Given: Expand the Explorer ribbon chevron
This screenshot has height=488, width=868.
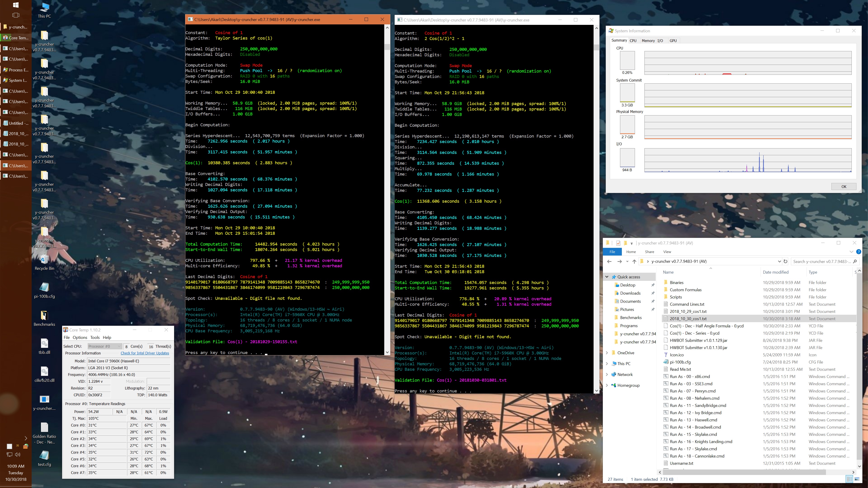Looking at the screenshot, I should coord(851,252).
